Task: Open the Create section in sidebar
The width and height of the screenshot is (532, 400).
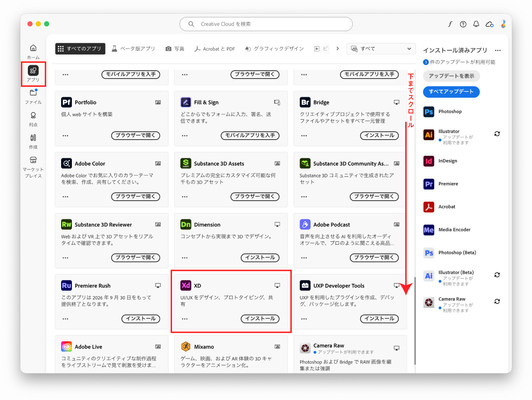Action: (33, 141)
